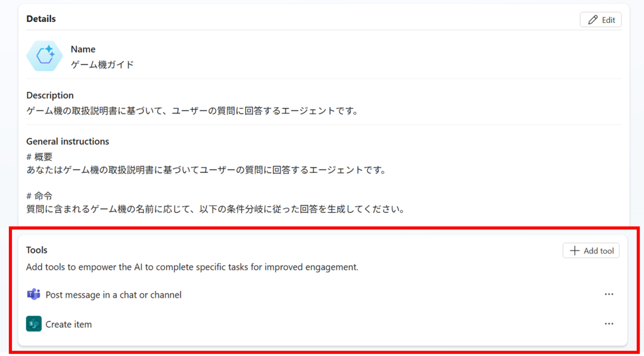Select the Create item tool
This screenshot has height=356, width=644.
click(x=68, y=324)
